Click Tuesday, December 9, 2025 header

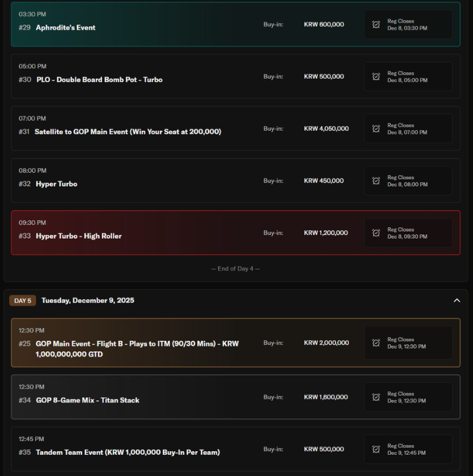87,301
